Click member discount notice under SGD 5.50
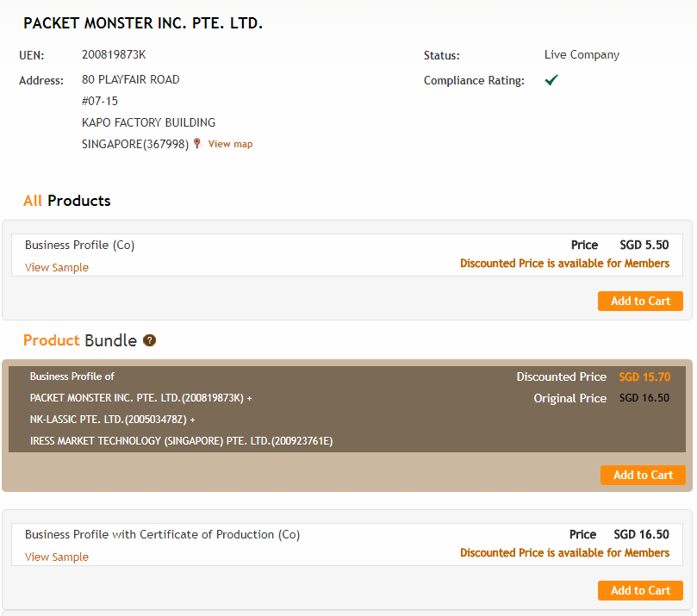 pos(564,264)
